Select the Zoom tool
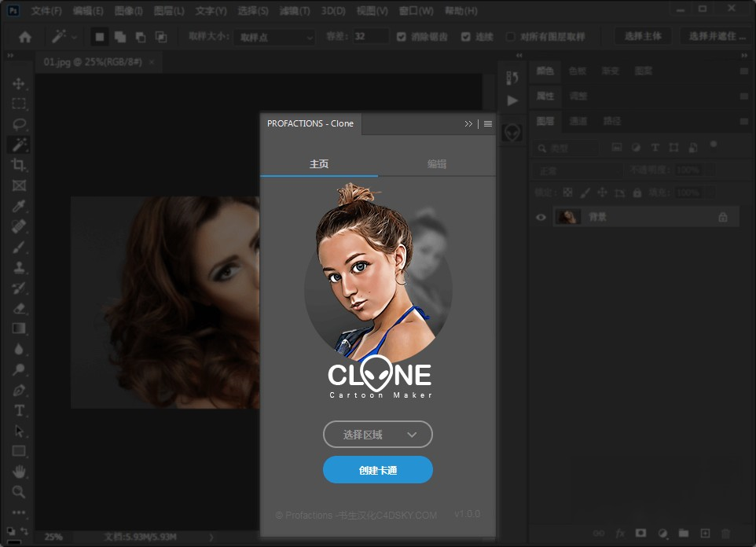 coord(19,492)
